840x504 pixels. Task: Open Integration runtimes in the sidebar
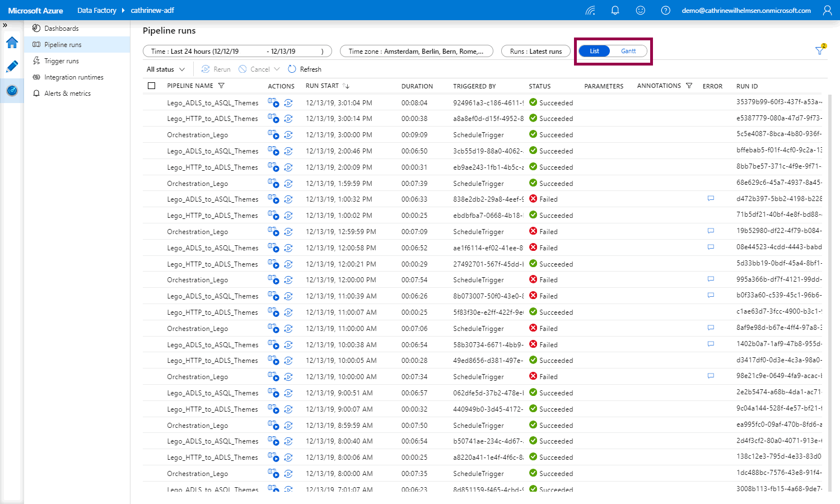(x=73, y=77)
